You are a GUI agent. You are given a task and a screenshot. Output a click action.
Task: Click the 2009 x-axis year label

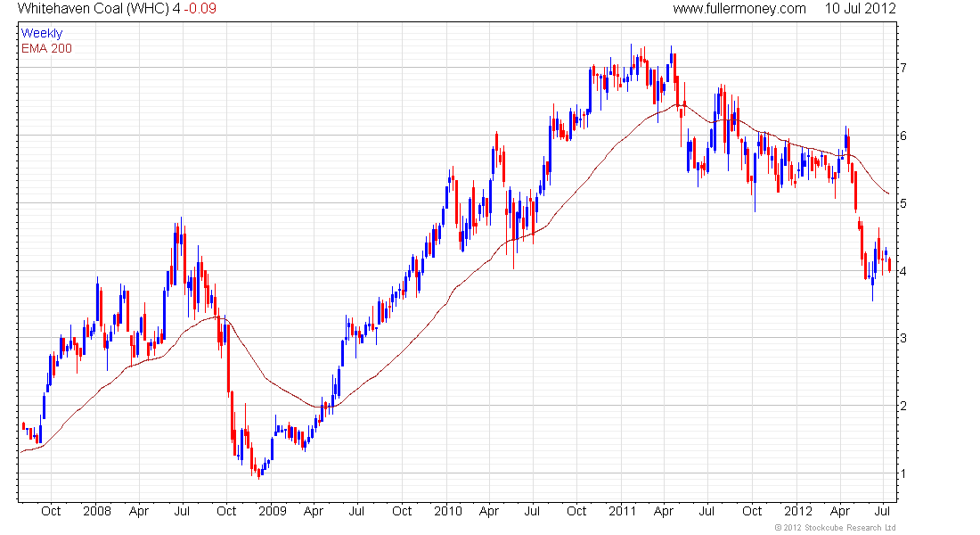[x=273, y=511]
